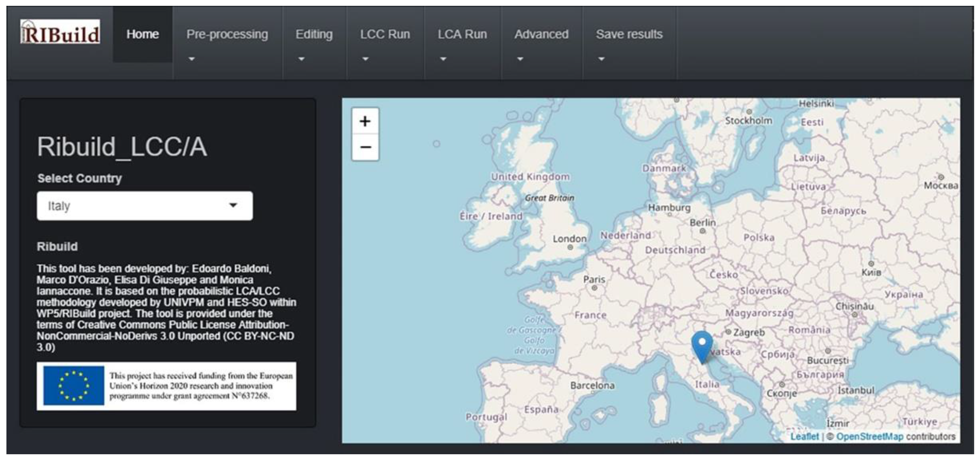Zoom out on the map
This screenshot has width=980, height=463.
(365, 147)
